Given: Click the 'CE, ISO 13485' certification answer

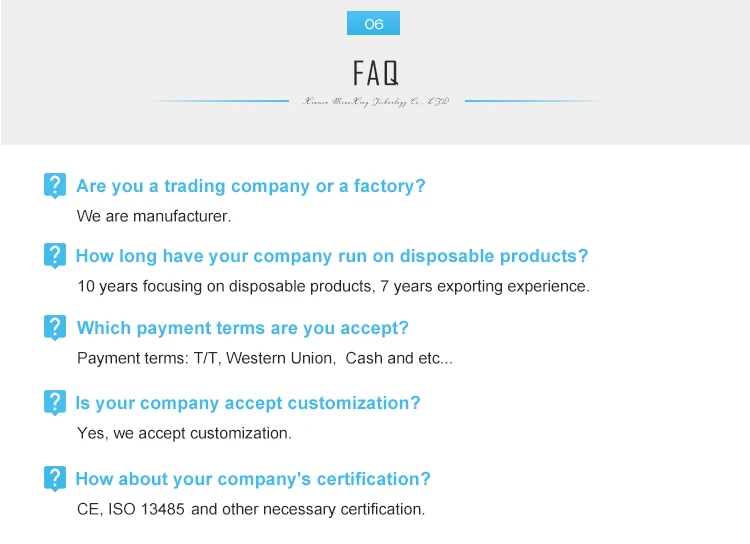Looking at the screenshot, I should [x=251, y=509].
